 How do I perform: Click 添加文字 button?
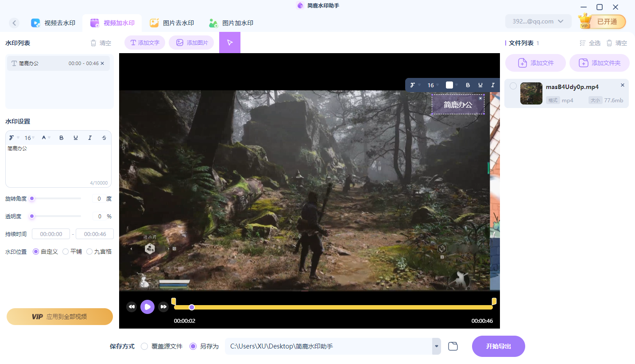coord(145,43)
